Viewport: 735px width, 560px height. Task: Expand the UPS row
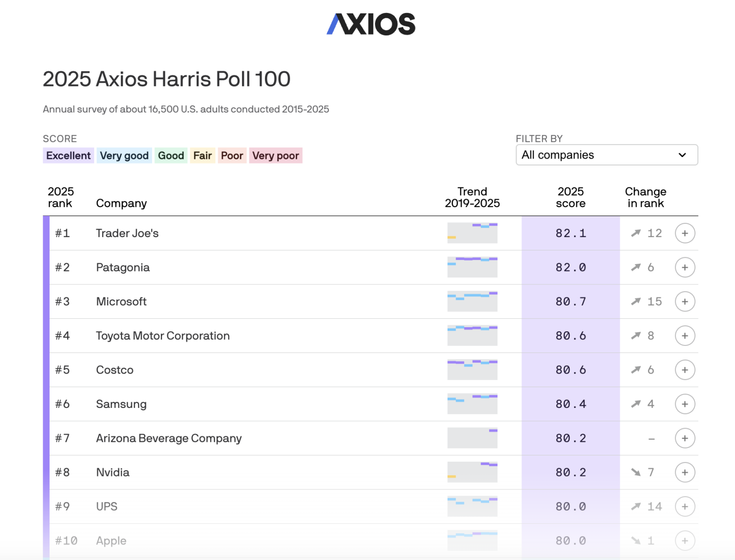pyautogui.click(x=684, y=507)
